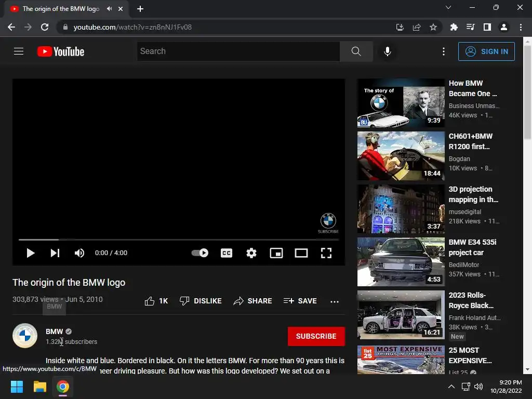Viewport: 532px width, 399px height.
Task: Open the tab search dropdown chevron
Action: tap(448, 7)
